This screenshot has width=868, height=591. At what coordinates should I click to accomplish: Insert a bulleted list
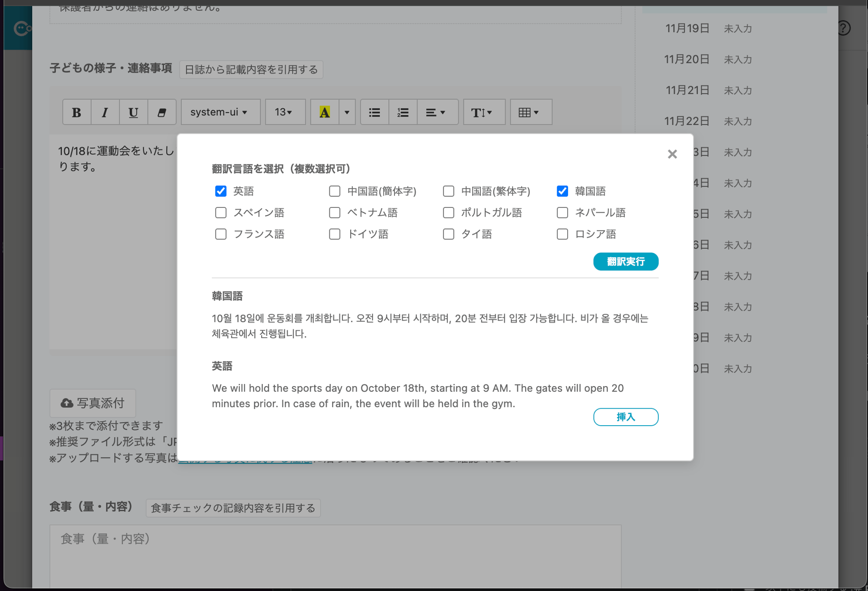[374, 112]
